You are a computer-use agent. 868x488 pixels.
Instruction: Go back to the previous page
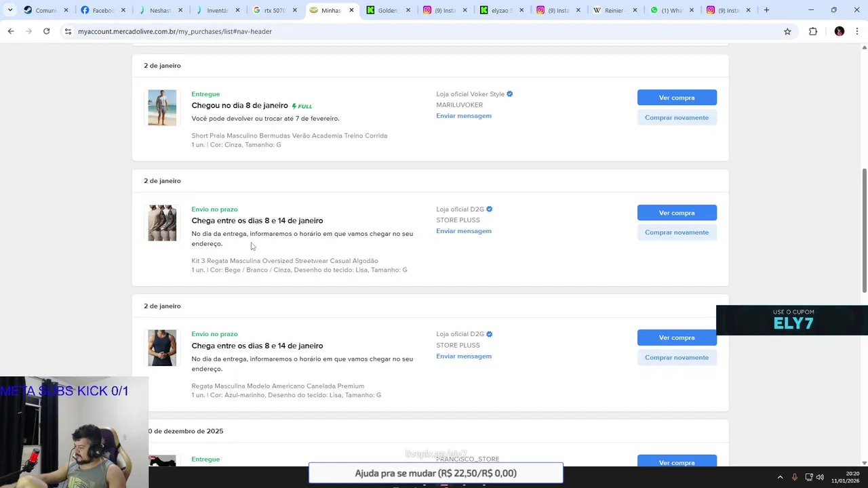point(11,31)
